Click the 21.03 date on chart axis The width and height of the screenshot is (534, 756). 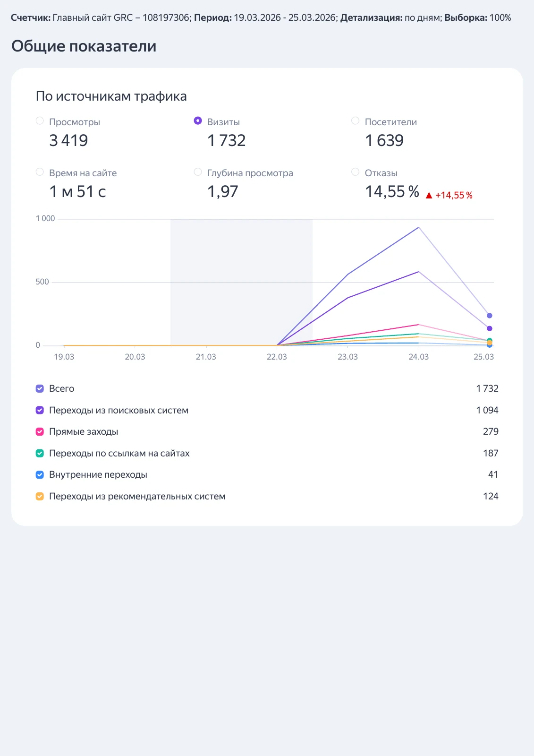206,357
